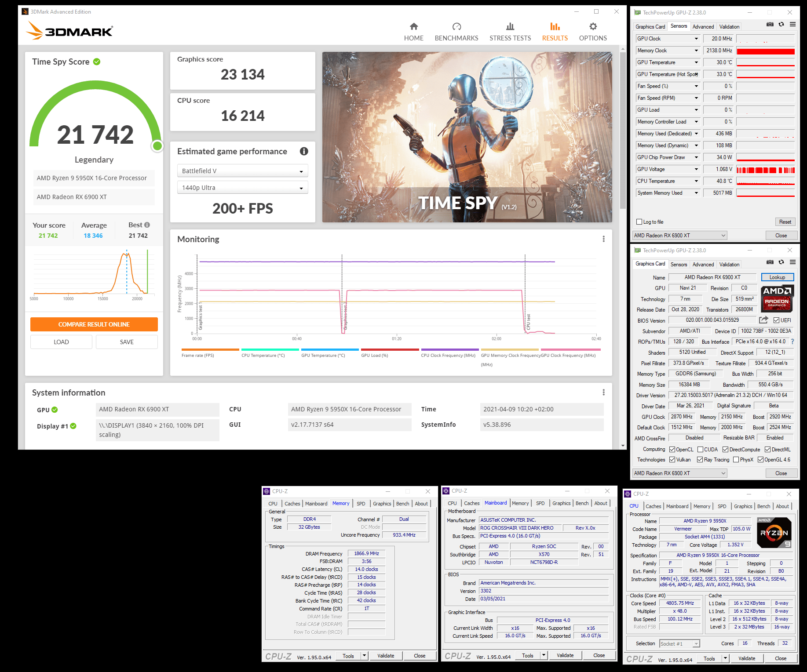Switch to the Results tab in 3DMark

click(x=555, y=32)
